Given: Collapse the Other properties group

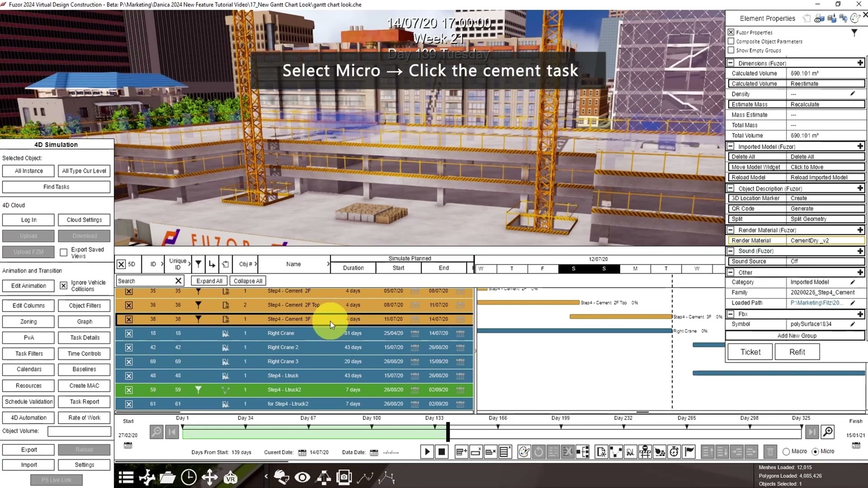Looking at the screenshot, I should click(x=731, y=272).
